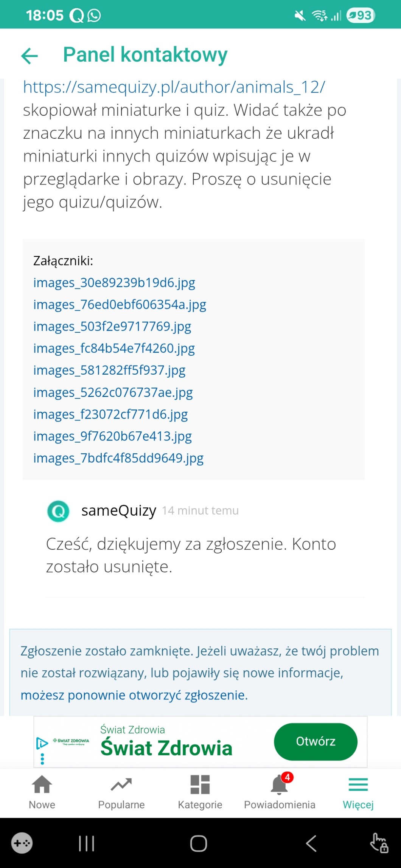Tap the sameQuizy avatar icon
The height and width of the screenshot is (868, 401).
[x=58, y=511]
